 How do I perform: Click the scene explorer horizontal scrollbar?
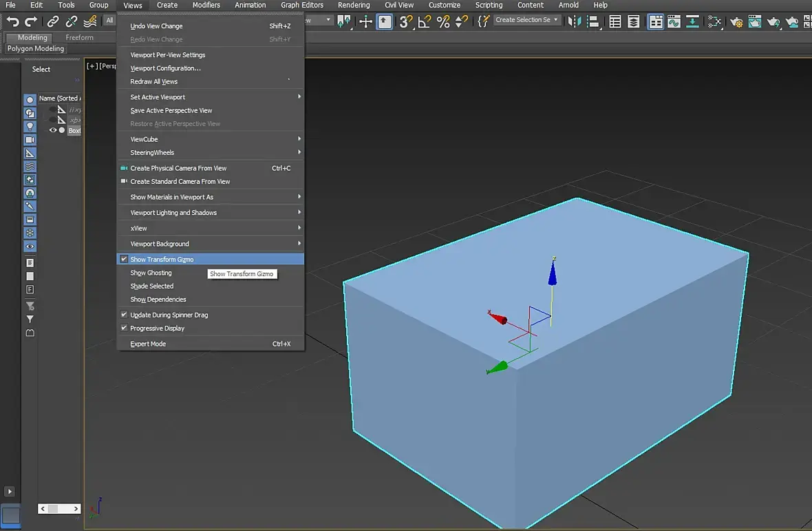click(60, 509)
